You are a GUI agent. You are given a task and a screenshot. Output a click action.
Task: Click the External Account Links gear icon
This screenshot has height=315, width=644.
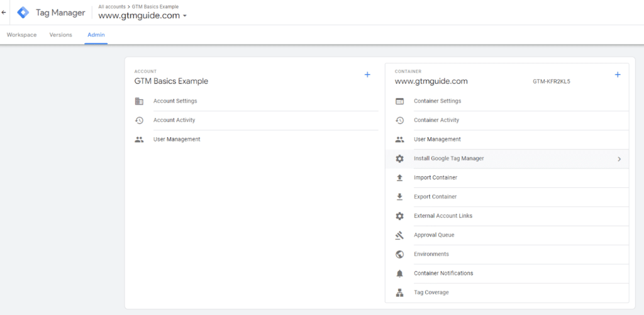click(x=399, y=216)
